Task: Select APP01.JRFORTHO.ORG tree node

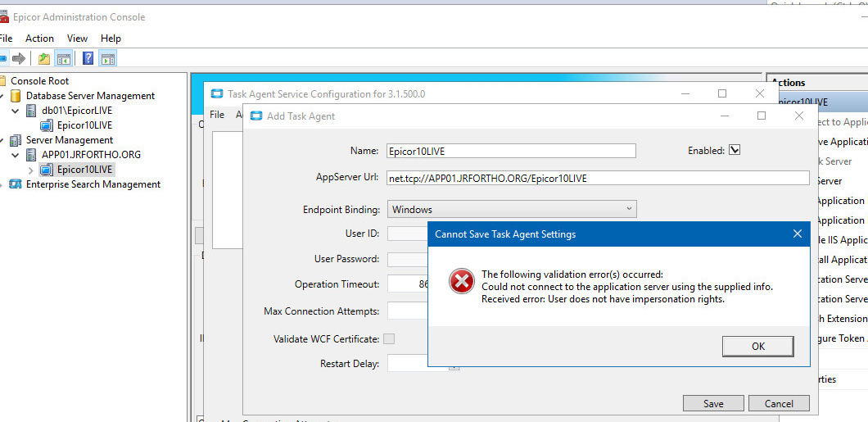Action: [x=92, y=155]
